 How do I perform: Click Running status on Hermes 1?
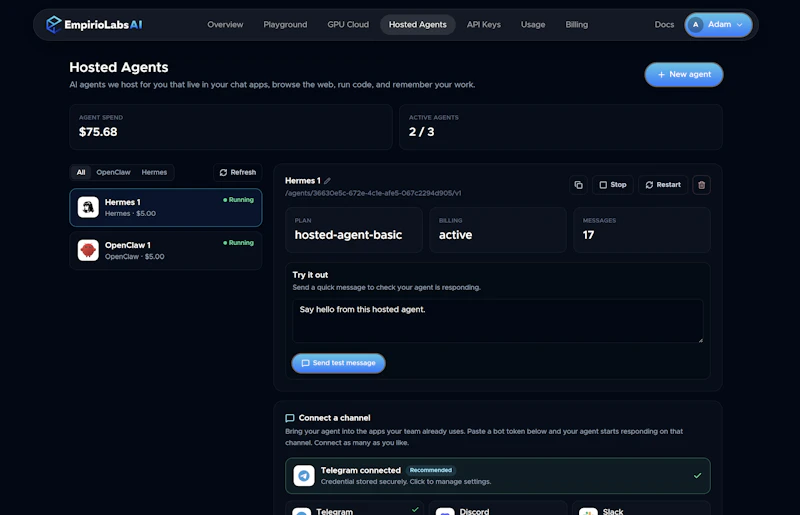coord(238,200)
